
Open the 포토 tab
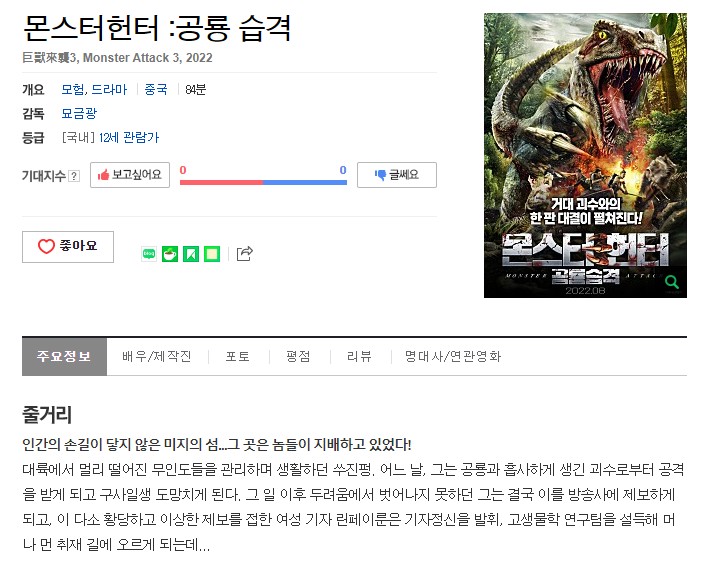click(238, 356)
